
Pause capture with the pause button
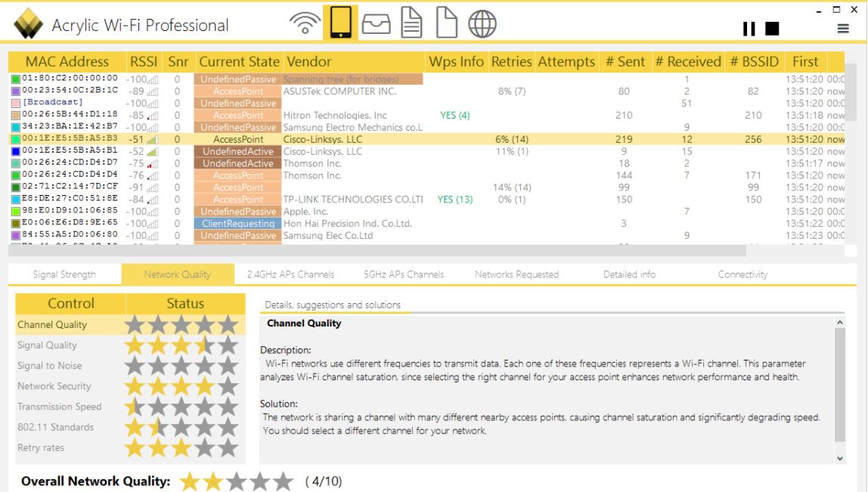coord(749,29)
